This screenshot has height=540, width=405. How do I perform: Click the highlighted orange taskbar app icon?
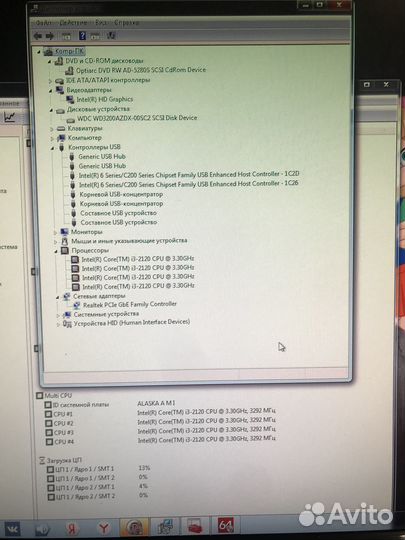[134, 527]
